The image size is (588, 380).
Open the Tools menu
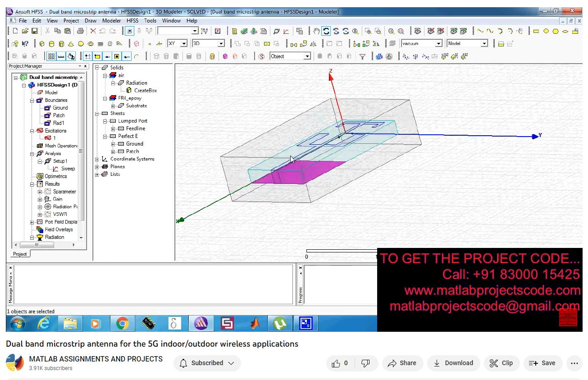coord(150,20)
